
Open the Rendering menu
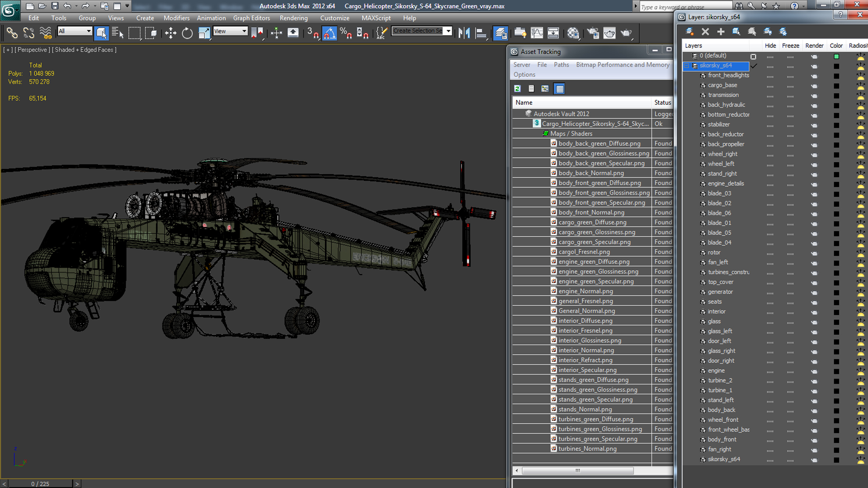[293, 18]
